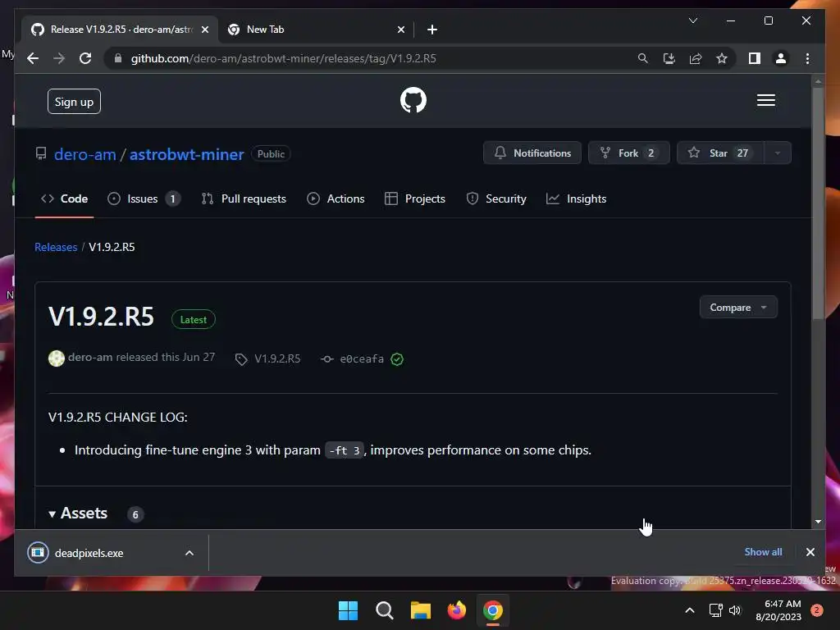Open the tab search dropdown chevron
This screenshot has height=630, width=840.
pos(692,21)
